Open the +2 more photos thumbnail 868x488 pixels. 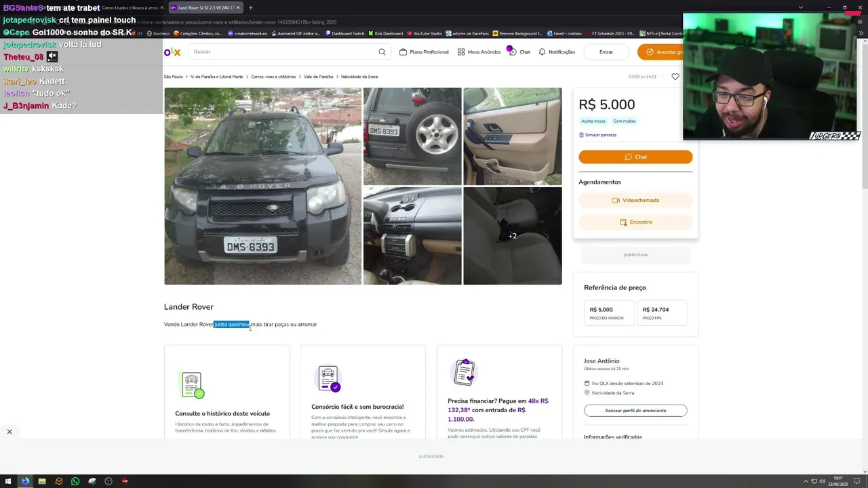pyautogui.click(x=513, y=236)
